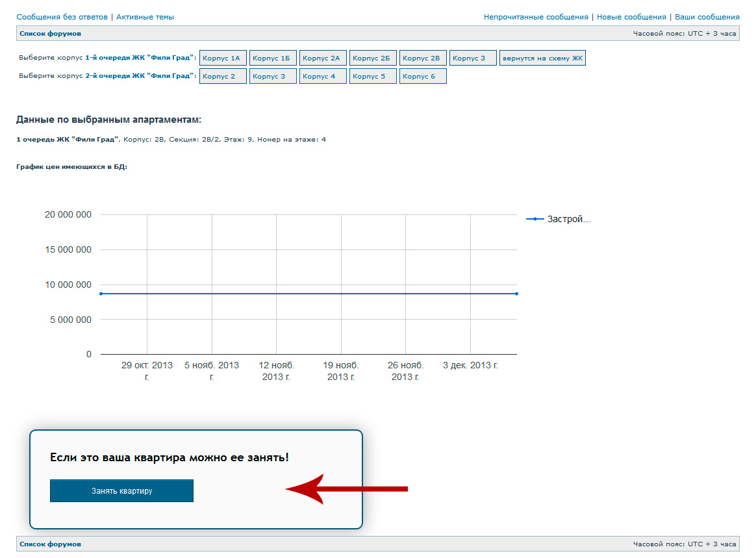The image size is (756, 558).
Task: Select 'Корпус 2' in second phase row
Action: click(x=222, y=76)
